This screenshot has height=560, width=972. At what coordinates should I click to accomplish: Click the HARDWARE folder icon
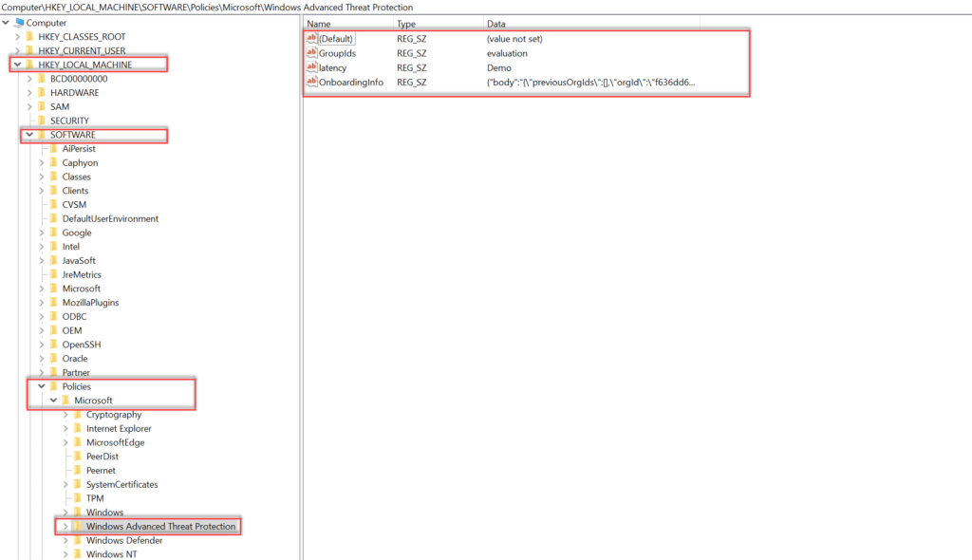tap(42, 92)
